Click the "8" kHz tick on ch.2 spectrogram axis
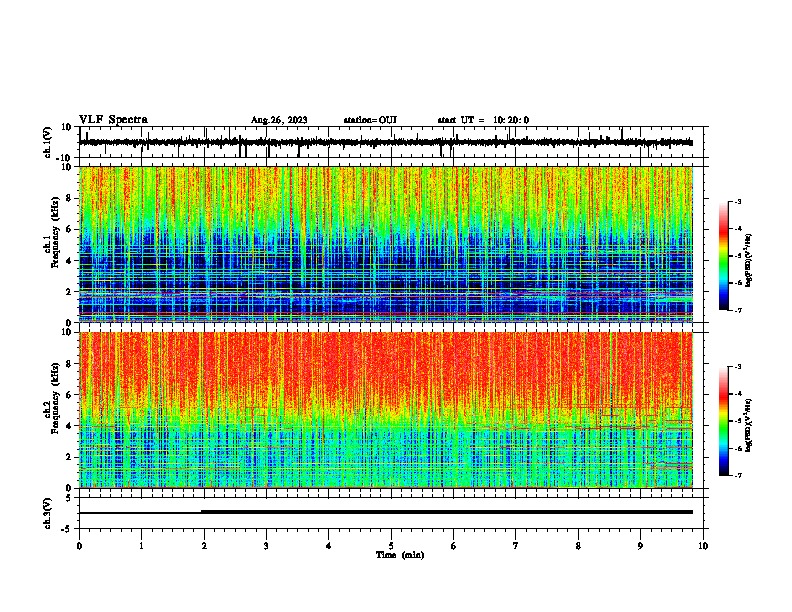This screenshot has height=612, width=792. point(69,364)
